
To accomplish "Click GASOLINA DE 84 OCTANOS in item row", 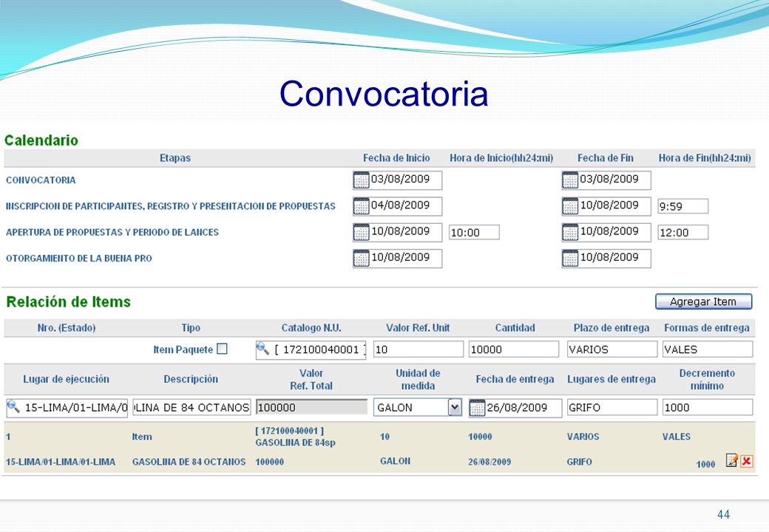I will [x=189, y=462].
